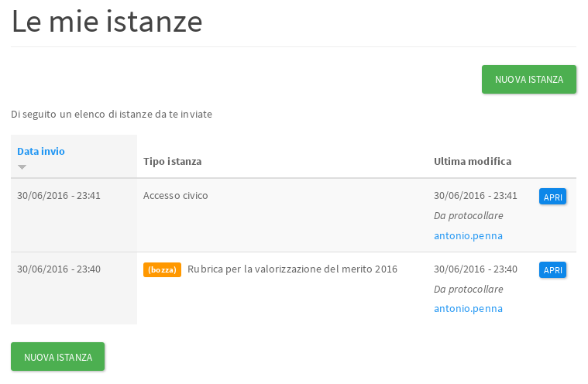The width and height of the screenshot is (588, 384).
Task: Click the Da protocollare status in the Accesso civico row
Action: [468, 215]
